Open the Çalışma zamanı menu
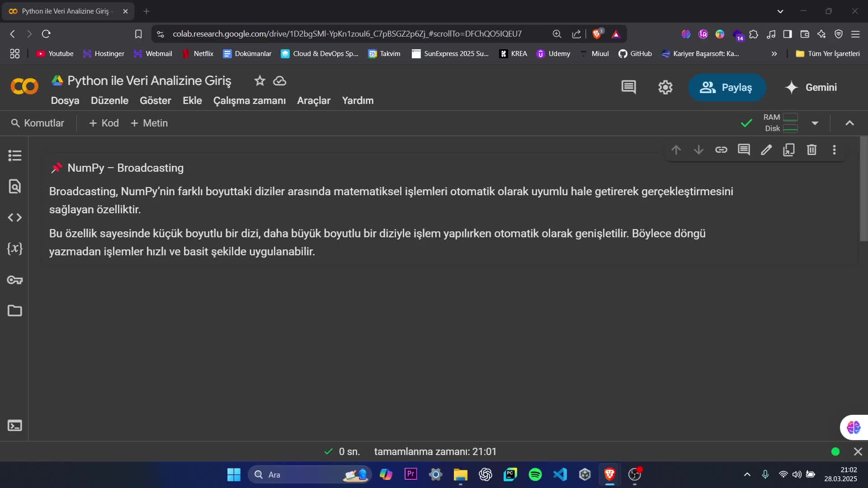The width and height of the screenshot is (868, 488). pyautogui.click(x=249, y=100)
